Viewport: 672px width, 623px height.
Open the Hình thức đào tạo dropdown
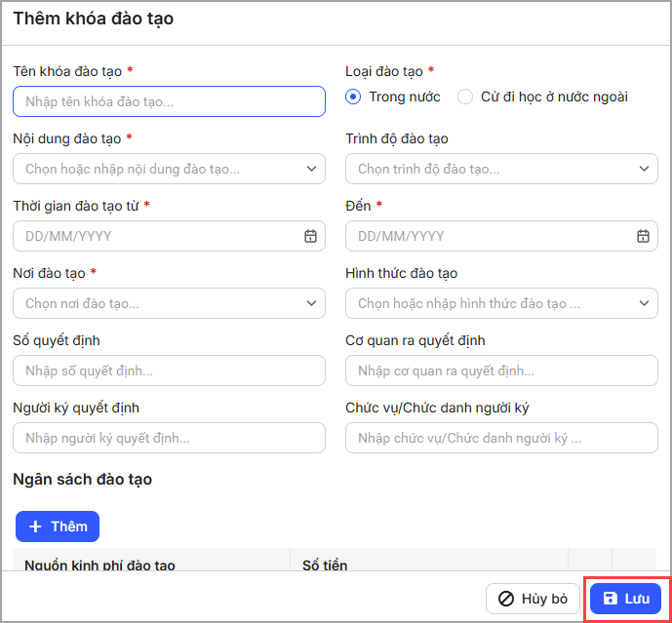[501, 303]
